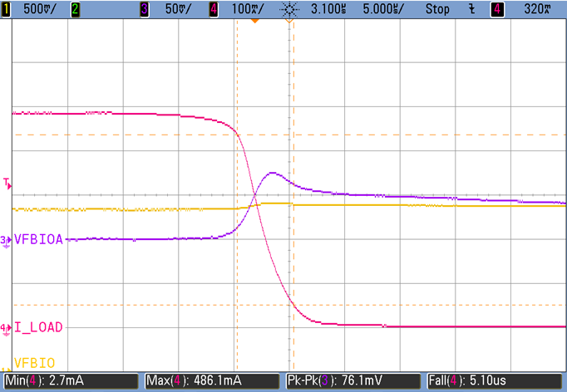Click the 320m trigger level value

point(537,9)
